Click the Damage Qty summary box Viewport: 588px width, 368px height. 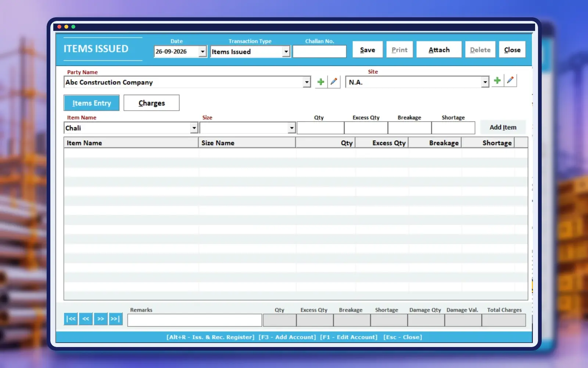426,321
